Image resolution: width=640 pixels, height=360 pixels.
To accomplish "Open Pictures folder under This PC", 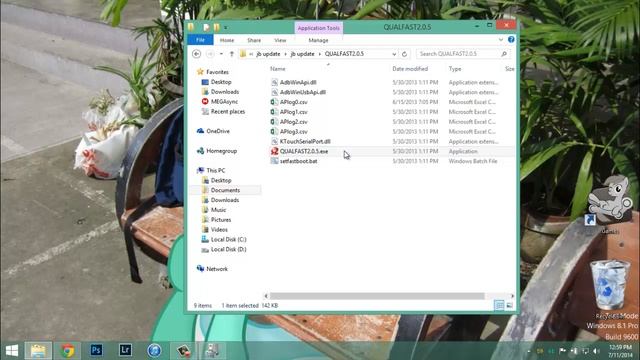I will tap(221, 220).
